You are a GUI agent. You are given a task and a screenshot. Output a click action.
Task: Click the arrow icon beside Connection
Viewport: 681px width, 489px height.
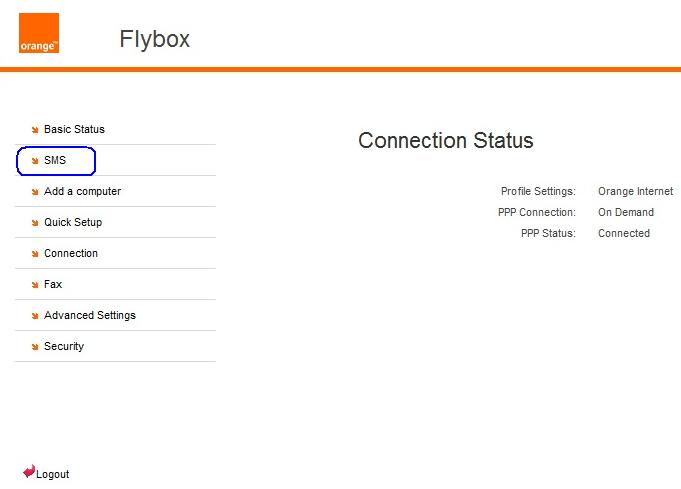coord(35,254)
